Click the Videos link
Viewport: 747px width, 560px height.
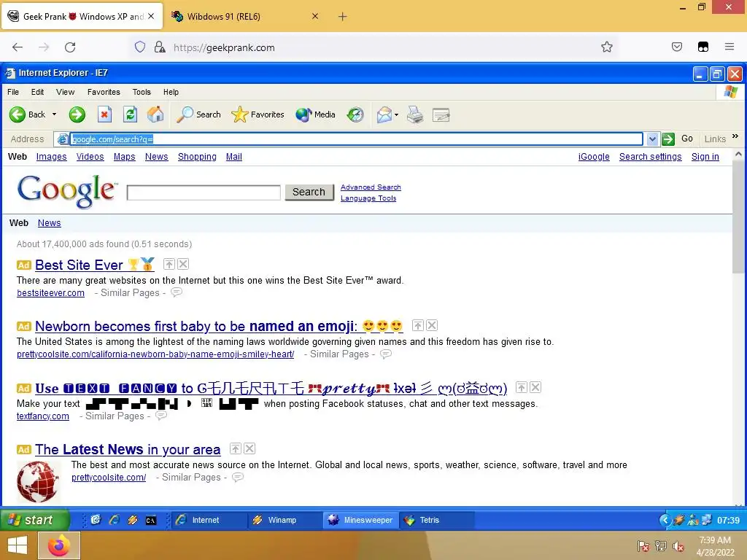point(90,157)
